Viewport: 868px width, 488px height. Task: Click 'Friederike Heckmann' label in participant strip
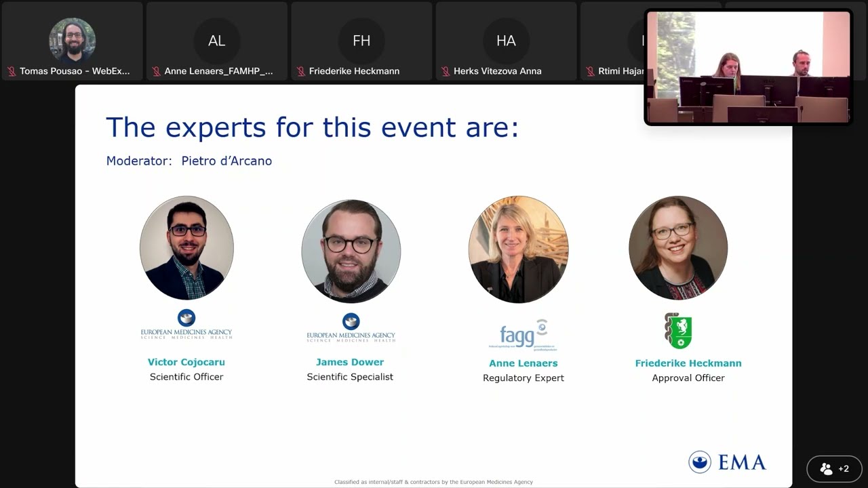coord(354,71)
